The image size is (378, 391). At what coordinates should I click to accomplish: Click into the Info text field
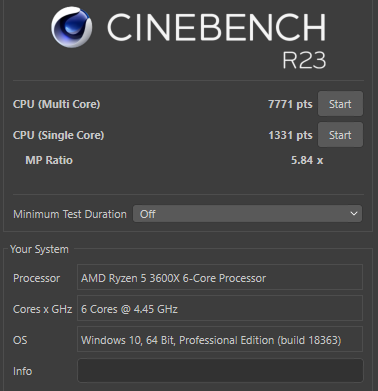click(x=220, y=370)
